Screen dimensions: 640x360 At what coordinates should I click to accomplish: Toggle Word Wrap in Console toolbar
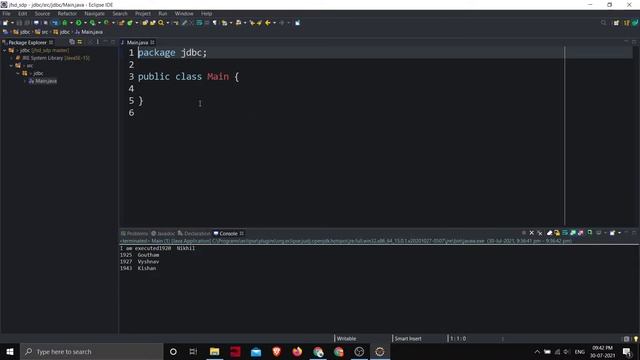[565, 233]
